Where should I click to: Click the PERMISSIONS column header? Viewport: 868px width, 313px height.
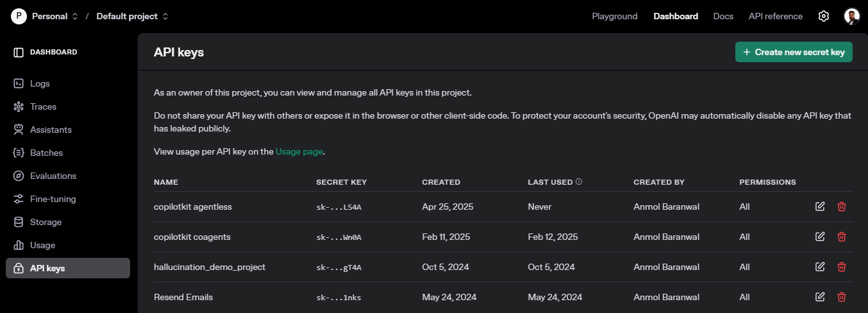(x=767, y=182)
